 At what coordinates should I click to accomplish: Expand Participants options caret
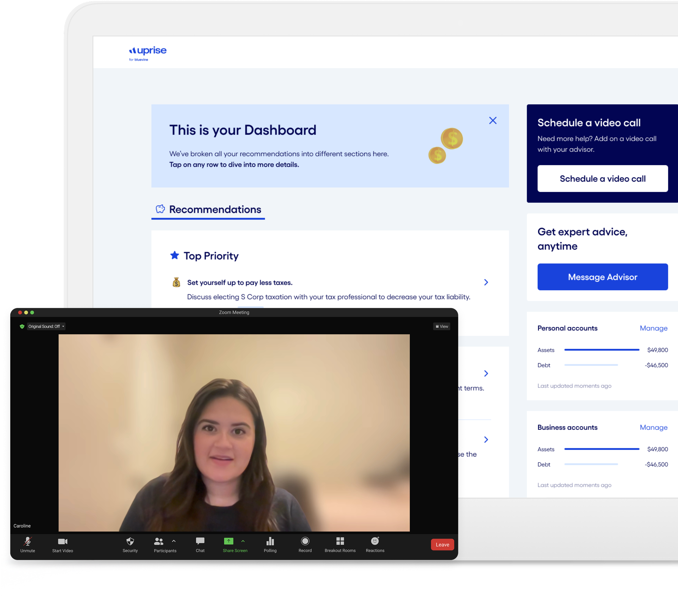coord(174,541)
